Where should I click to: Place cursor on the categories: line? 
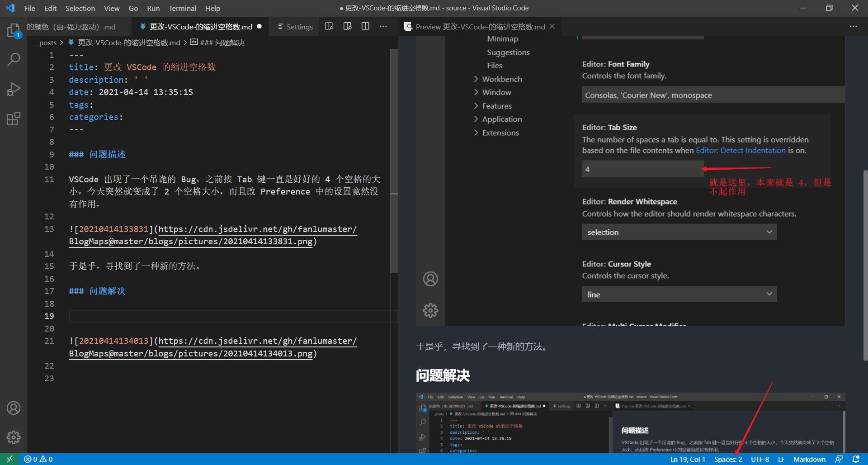pos(96,117)
